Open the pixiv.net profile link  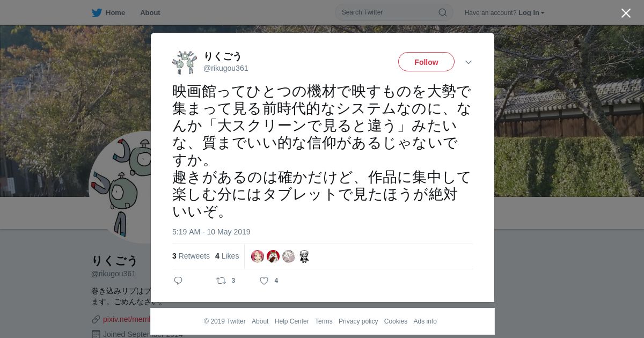[127, 319]
